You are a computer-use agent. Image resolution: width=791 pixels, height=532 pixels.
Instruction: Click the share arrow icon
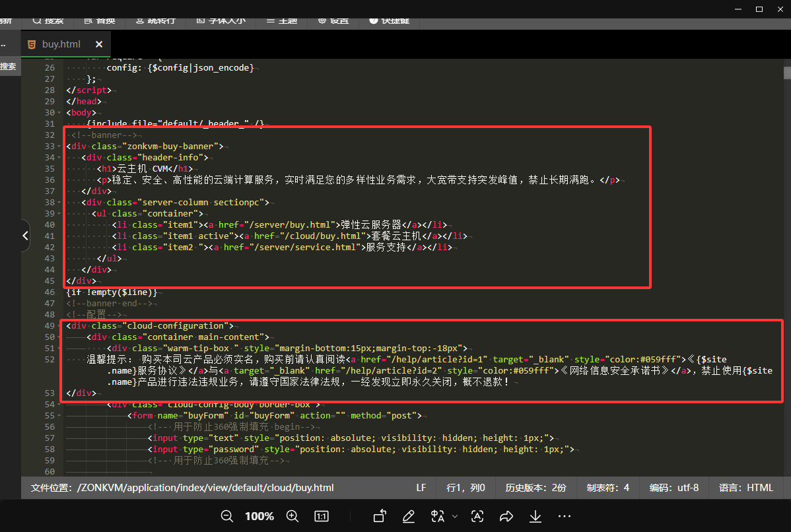506,516
